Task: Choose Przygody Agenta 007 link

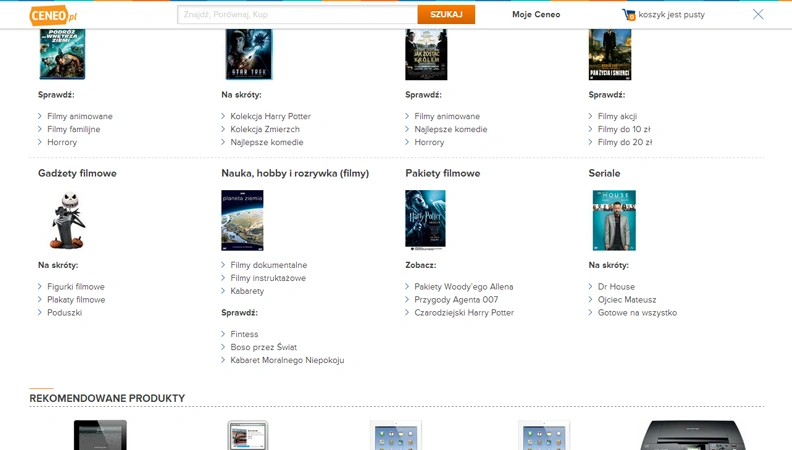Action: pyautogui.click(x=456, y=299)
